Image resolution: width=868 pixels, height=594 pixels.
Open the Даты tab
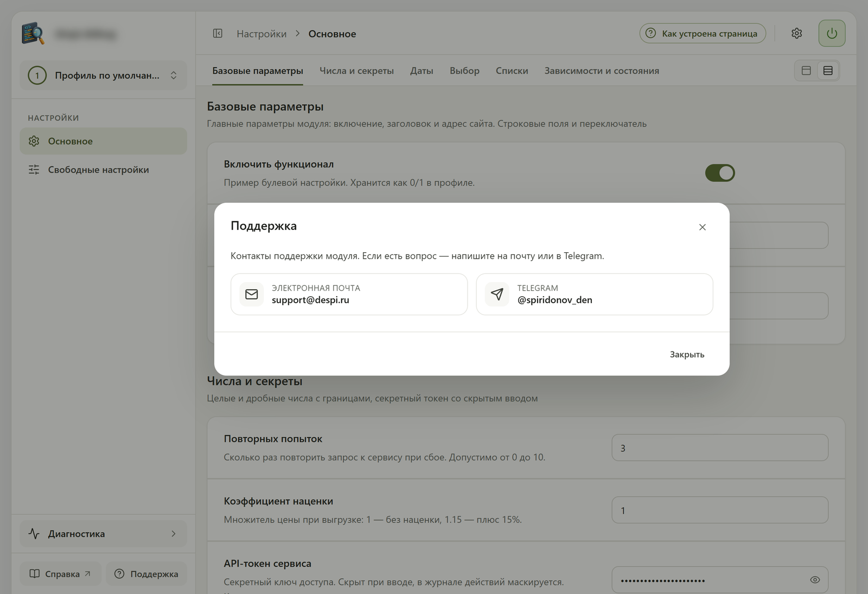pos(422,71)
